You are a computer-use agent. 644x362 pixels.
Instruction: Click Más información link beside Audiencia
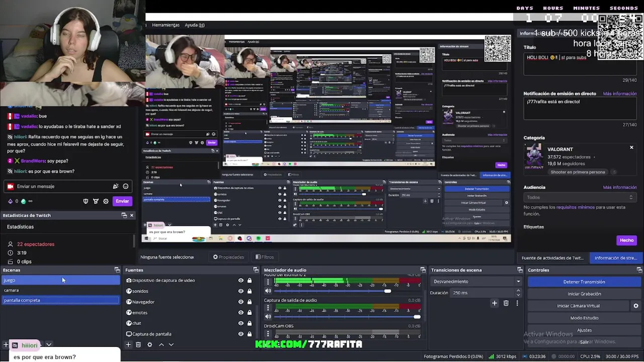[620, 187]
